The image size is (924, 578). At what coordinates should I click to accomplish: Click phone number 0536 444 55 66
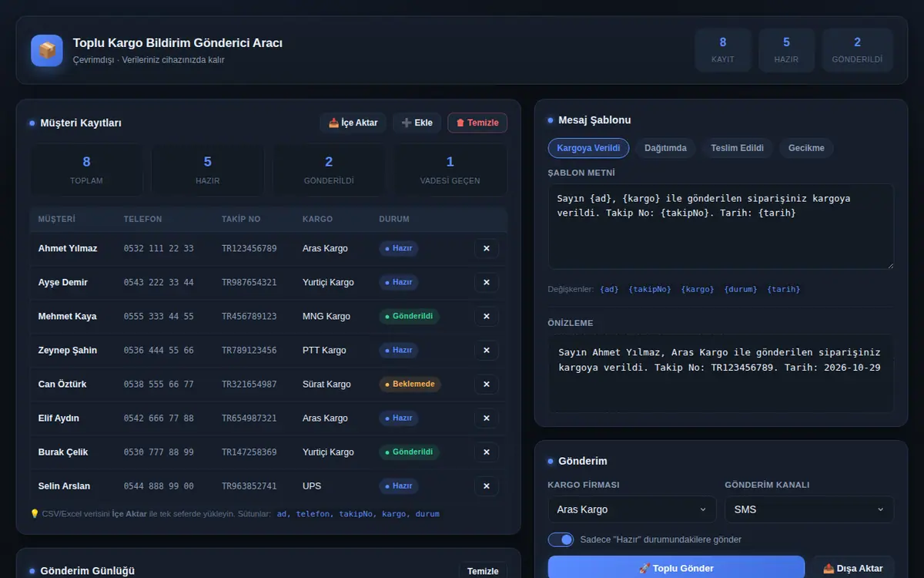159,350
